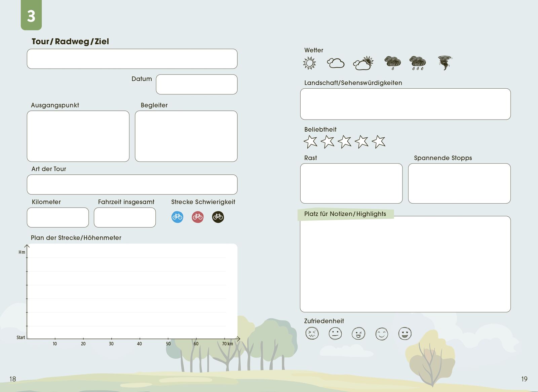This screenshot has height=392, width=538.
Task: Select the black bicycle difficulty option
Action: pos(218,217)
